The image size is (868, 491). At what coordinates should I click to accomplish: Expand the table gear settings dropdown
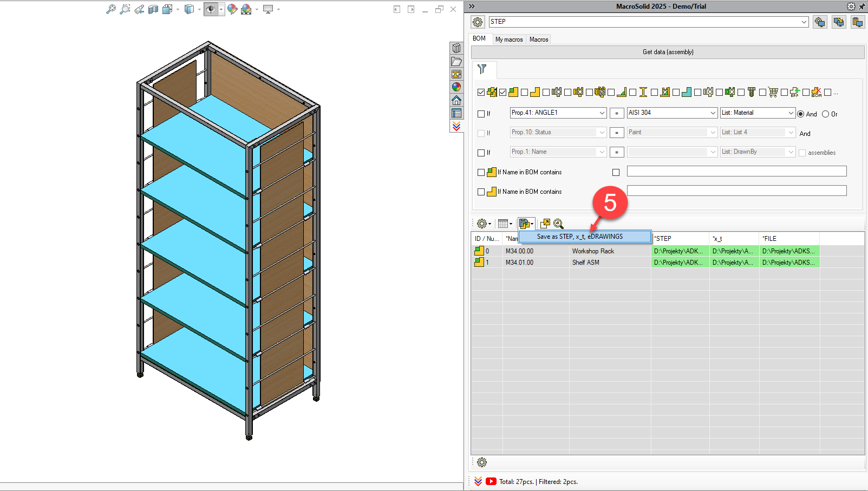click(484, 224)
